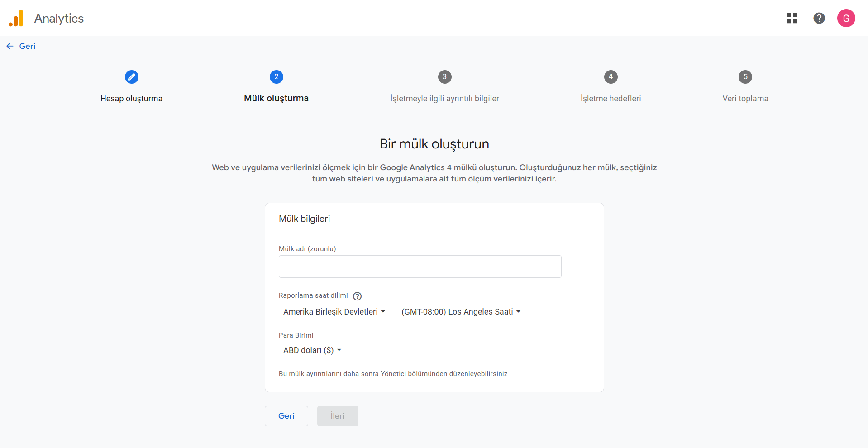The width and height of the screenshot is (868, 448).
Task: Click the pencil icon for Hesap oluşturma step
Action: point(131,77)
